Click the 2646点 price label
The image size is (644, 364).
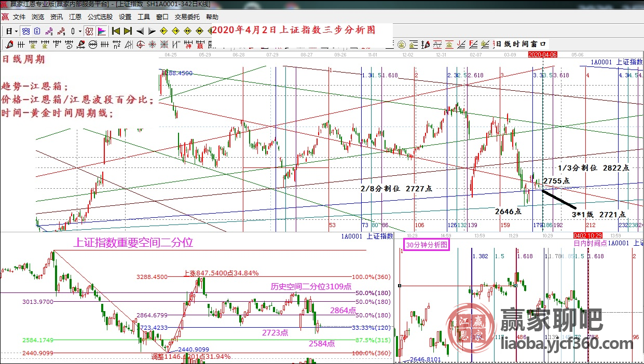(x=508, y=211)
